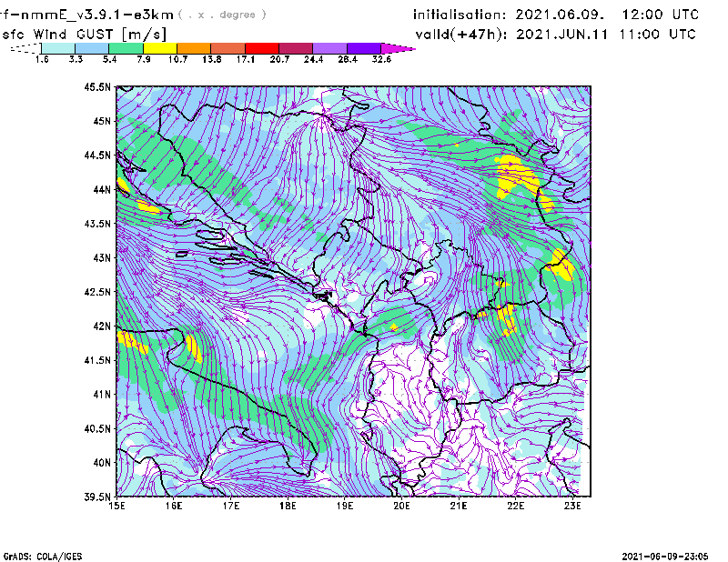Click the magenta arrow end of the legend

click(x=398, y=48)
